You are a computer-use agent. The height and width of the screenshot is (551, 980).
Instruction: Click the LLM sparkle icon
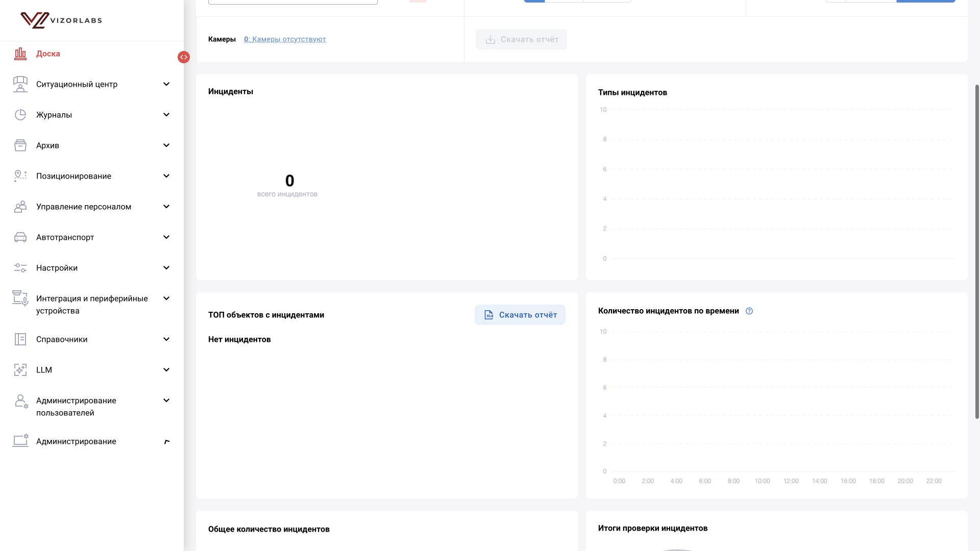point(20,370)
